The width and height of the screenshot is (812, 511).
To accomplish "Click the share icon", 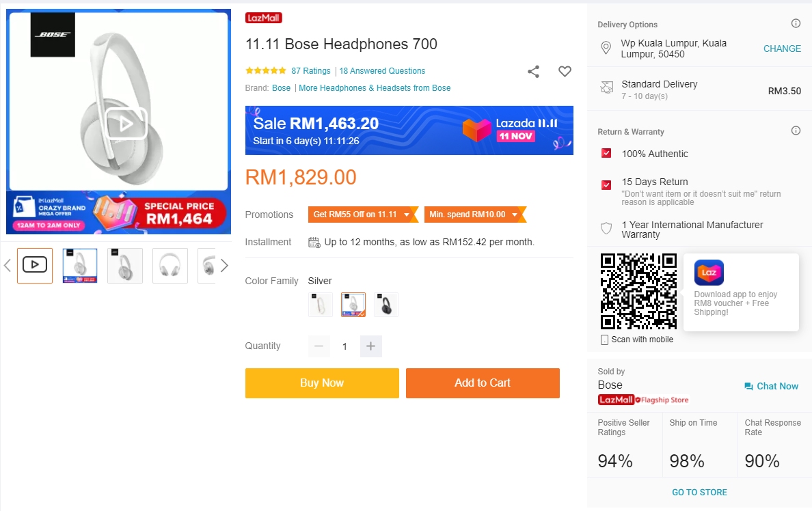I will coord(534,72).
